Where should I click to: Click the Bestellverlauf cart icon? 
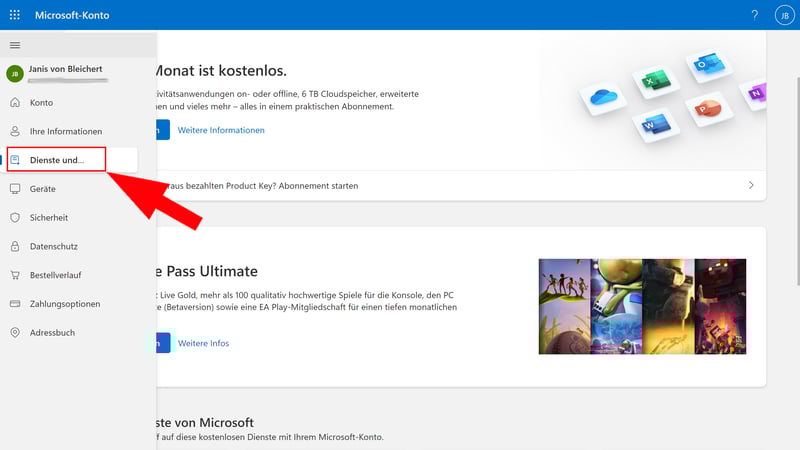coord(15,275)
